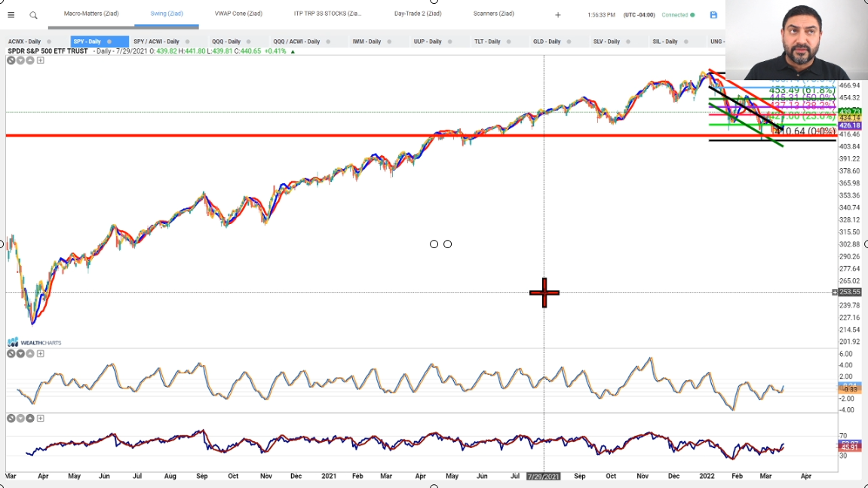Click the 2022 label on the time axis
The width and height of the screenshot is (868, 488).
(x=707, y=476)
